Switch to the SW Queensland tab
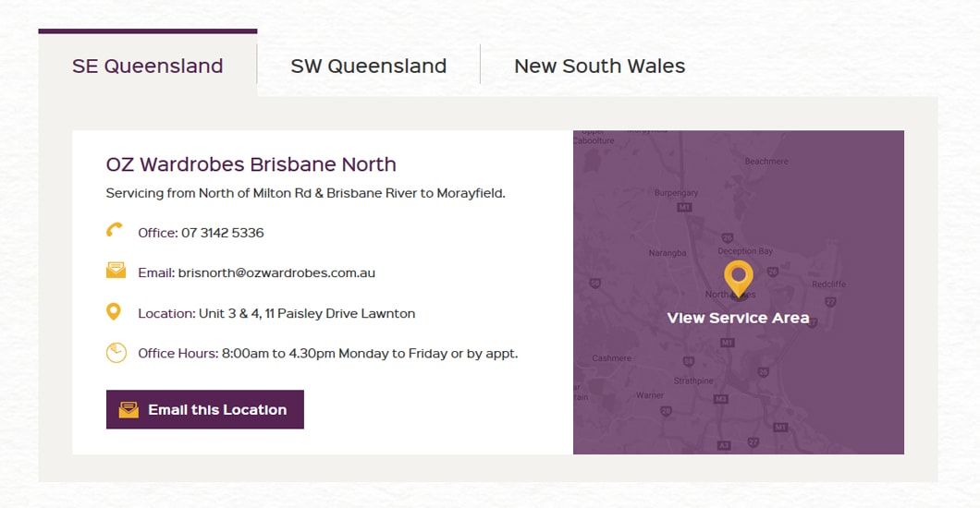 369,66
